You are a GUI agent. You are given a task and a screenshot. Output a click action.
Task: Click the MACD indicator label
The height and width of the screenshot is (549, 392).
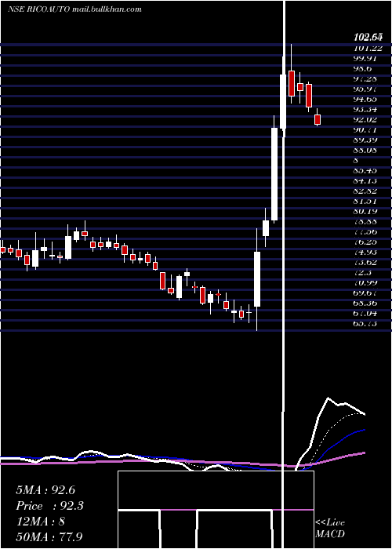pos(330,534)
